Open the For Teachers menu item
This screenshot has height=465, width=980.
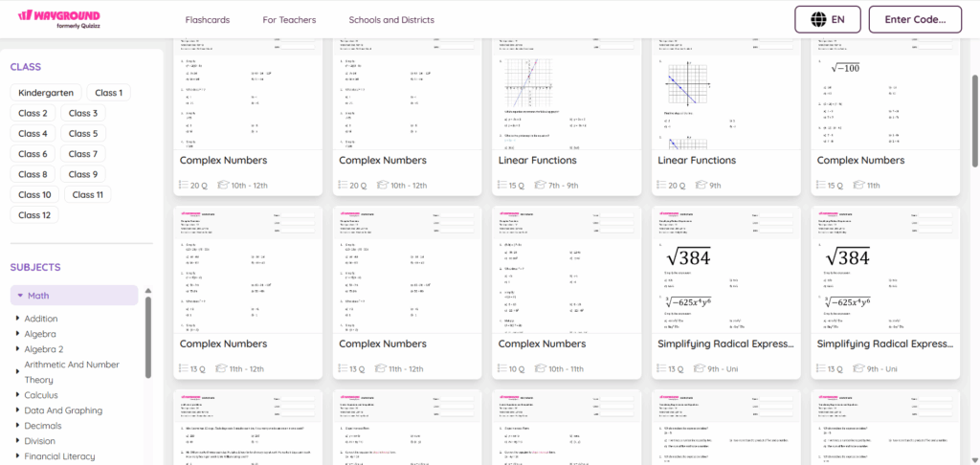[x=289, y=20]
